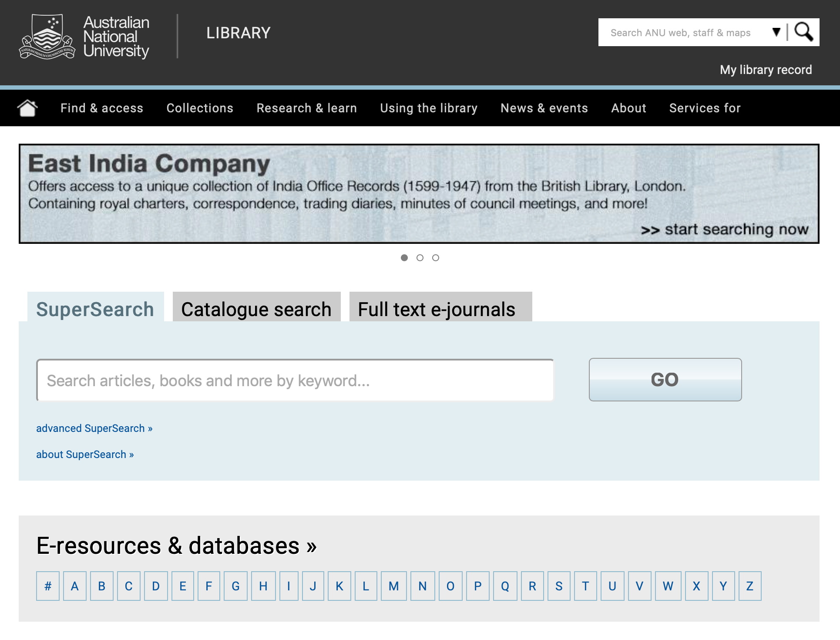Browse databases starting with I
Screen dimensions: 840x640
pos(289,586)
